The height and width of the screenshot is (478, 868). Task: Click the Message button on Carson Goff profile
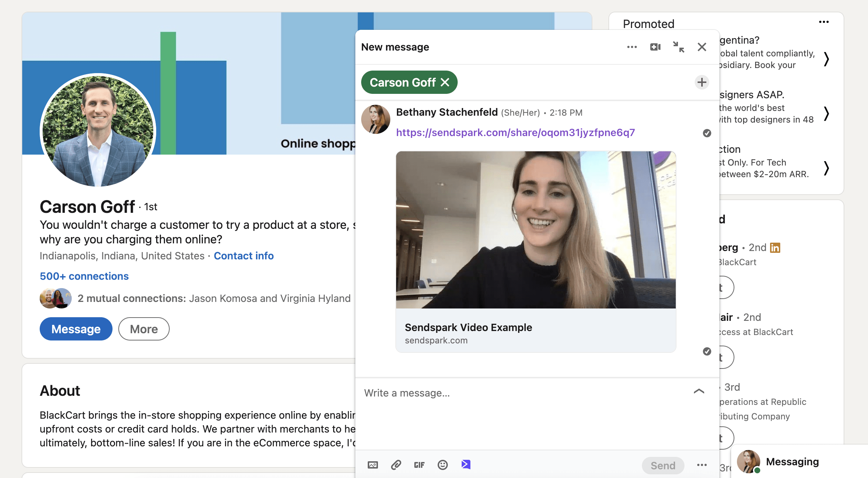[x=75, y=328]
